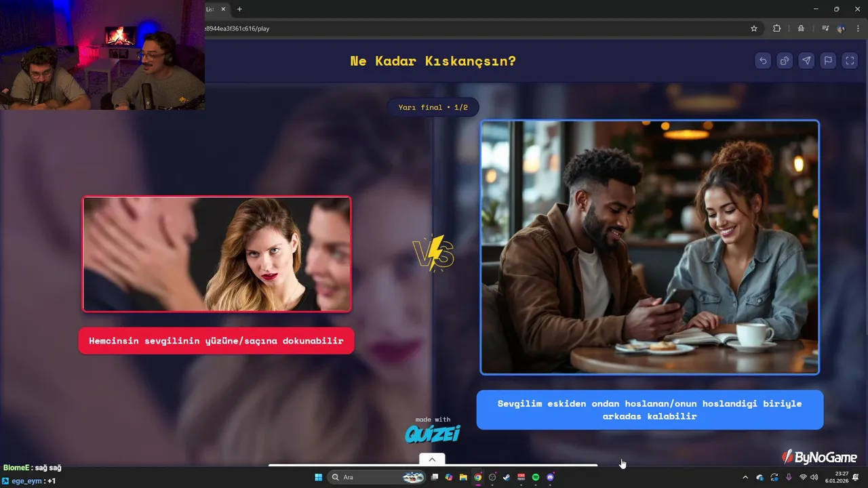Switch to Google Chrome in the taskbar
Image resolution: width=868 pixels, height=488 pixels.
pos(478,477)
